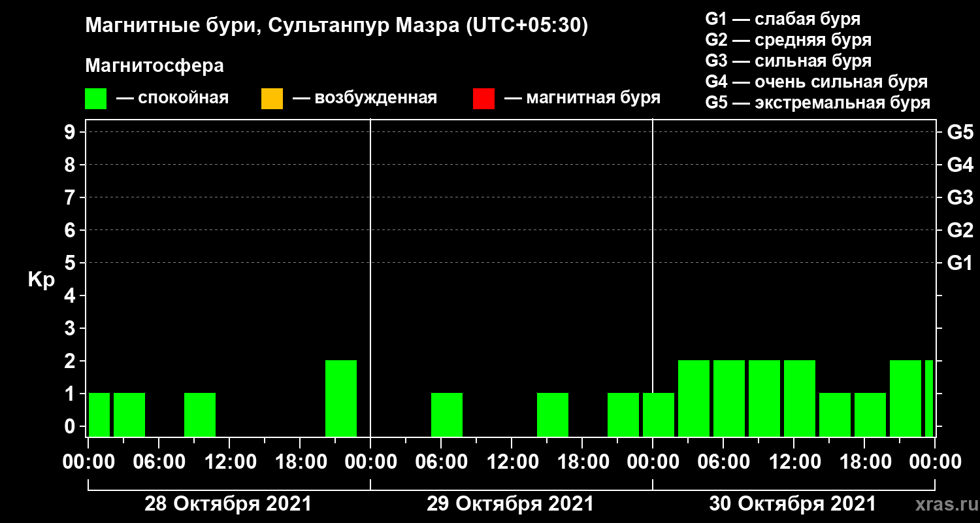Click the 29 October bar spanning 20:00–23:00
Viewport: 980px width, 523px height.
click(623, 414)
